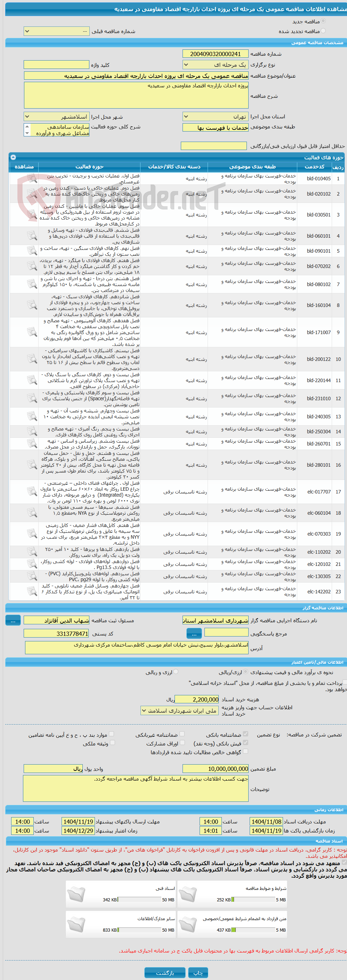This screenshot has width=347, height=980.
Task: Click the طبقه بندی موضوعی column header
Action: point(252,167)
